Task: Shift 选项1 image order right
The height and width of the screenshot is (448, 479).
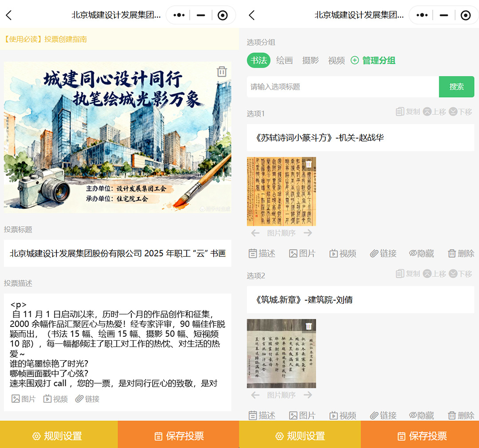Action: [308, 233]
